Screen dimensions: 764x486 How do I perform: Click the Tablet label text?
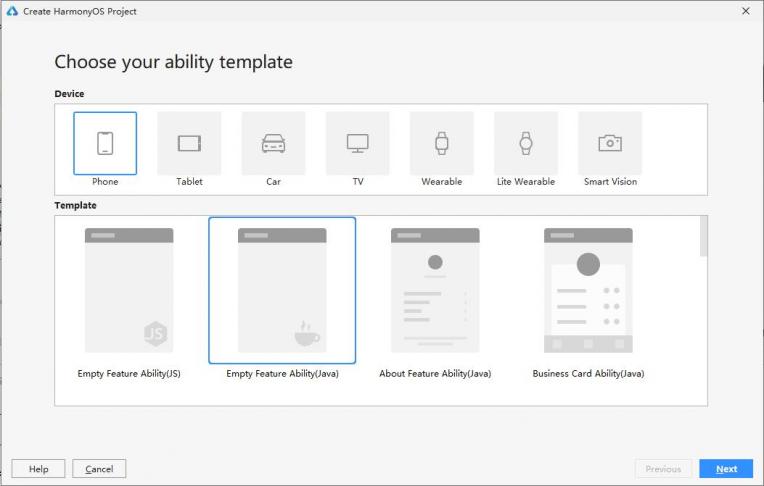189,181
